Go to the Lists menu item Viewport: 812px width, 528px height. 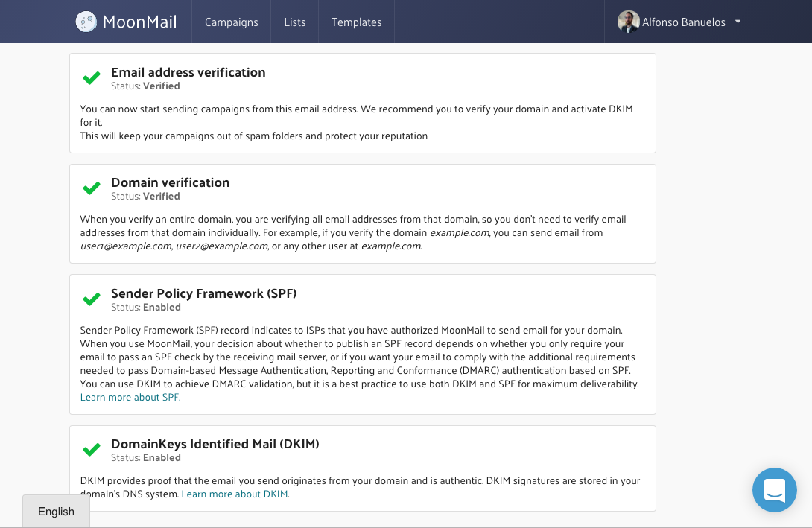pyautogui.click(x=295, y=22)
